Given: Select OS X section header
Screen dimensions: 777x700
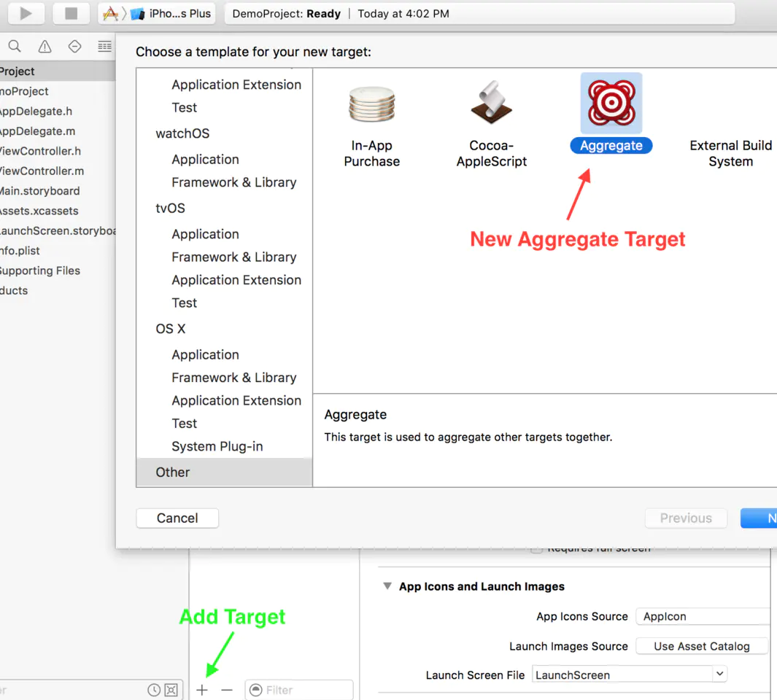Looking at the screenshot, I should (x=170, y=329).
